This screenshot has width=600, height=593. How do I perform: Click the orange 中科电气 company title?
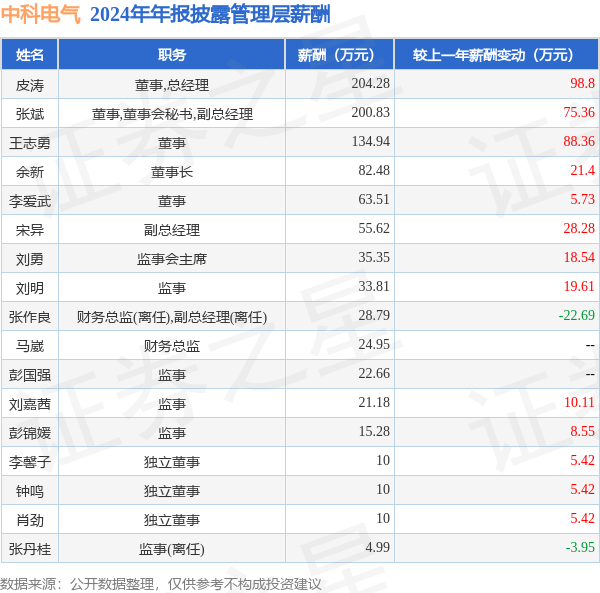[x=41, y=15]
